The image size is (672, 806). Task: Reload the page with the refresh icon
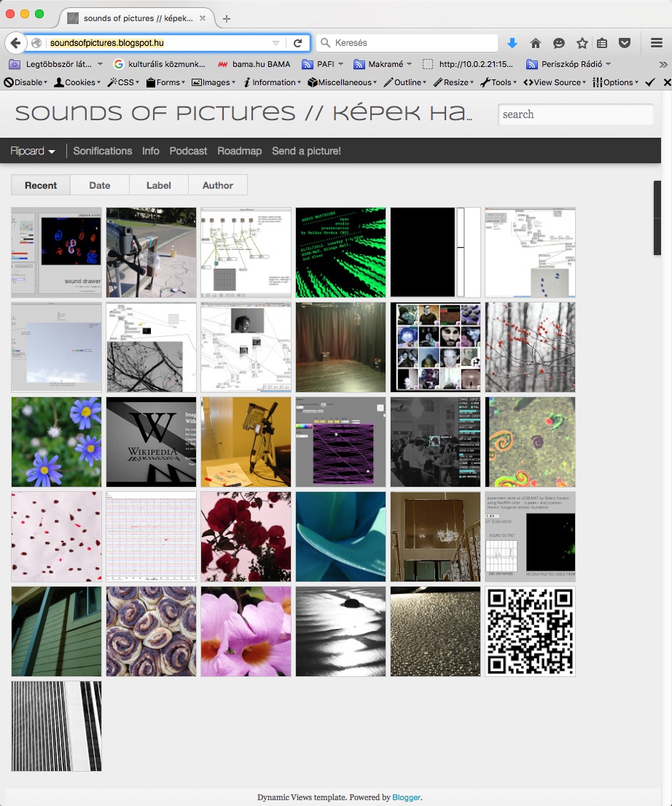297,43
